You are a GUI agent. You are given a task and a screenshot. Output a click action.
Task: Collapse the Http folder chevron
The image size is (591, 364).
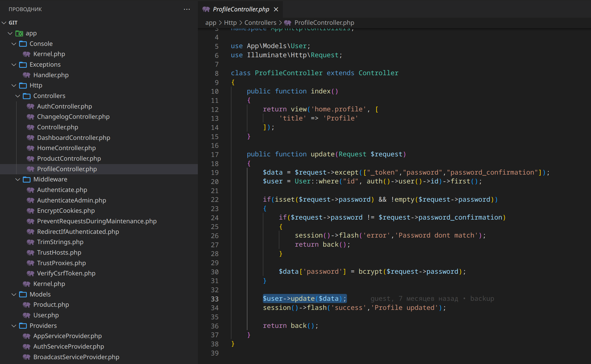pos(14,85)
